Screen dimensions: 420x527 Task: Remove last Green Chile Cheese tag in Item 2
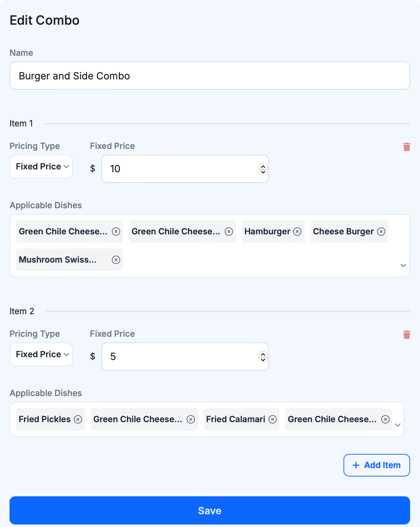coord(385,419)
